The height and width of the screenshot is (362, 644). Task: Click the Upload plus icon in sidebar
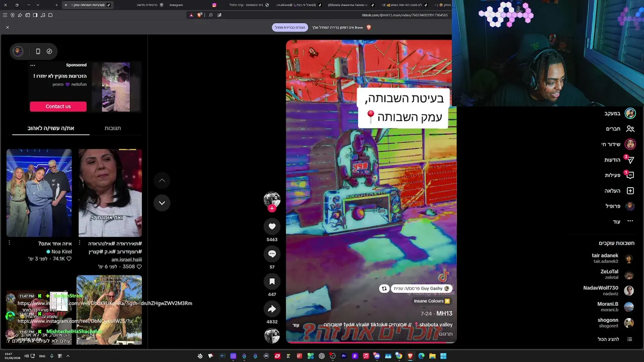630,191
